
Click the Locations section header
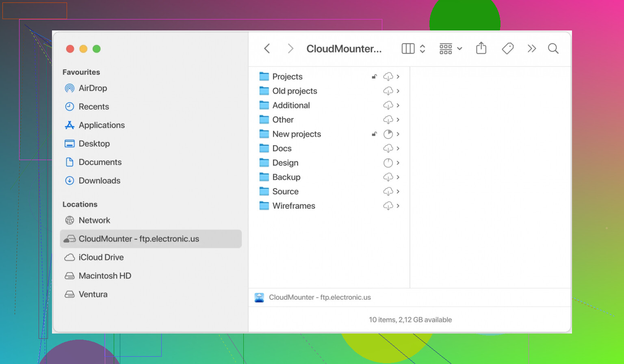80,204
